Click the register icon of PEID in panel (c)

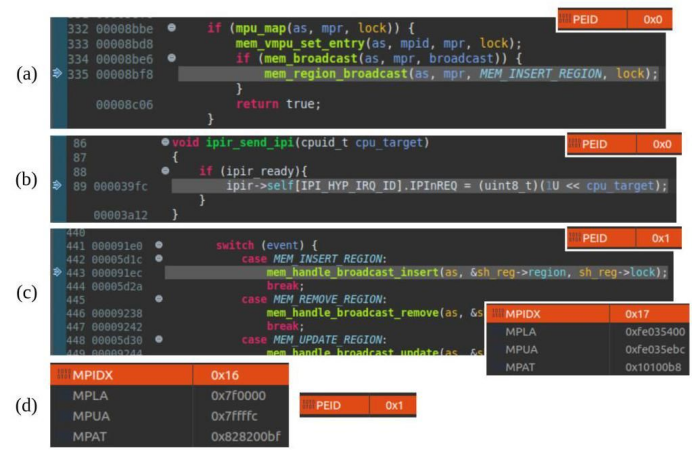[x=575, y=237]
